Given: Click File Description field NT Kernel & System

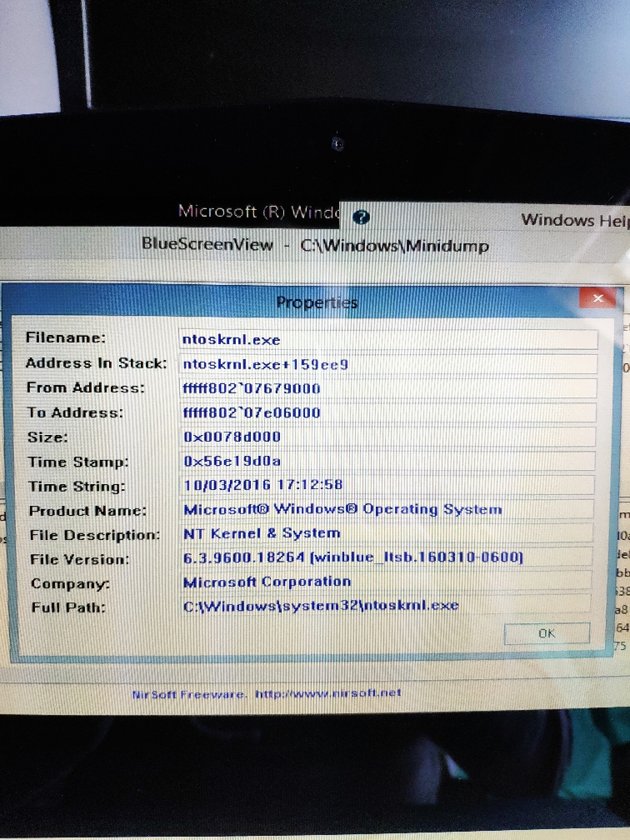Looking at the screenshot, I should coord(386,533).
